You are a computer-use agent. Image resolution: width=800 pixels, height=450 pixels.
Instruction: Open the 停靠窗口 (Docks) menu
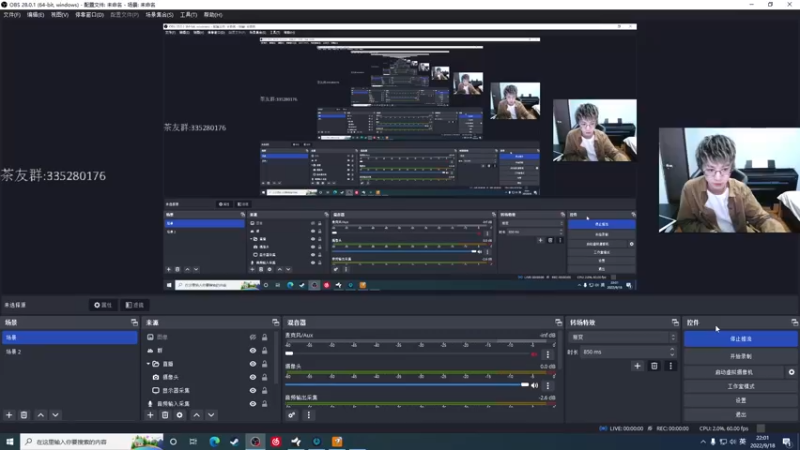click(x=89, y=15)
